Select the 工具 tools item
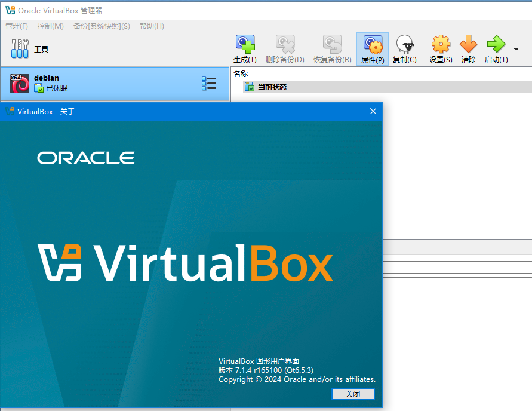The height and width of the screenshot is (411, 532). [115, 49]
